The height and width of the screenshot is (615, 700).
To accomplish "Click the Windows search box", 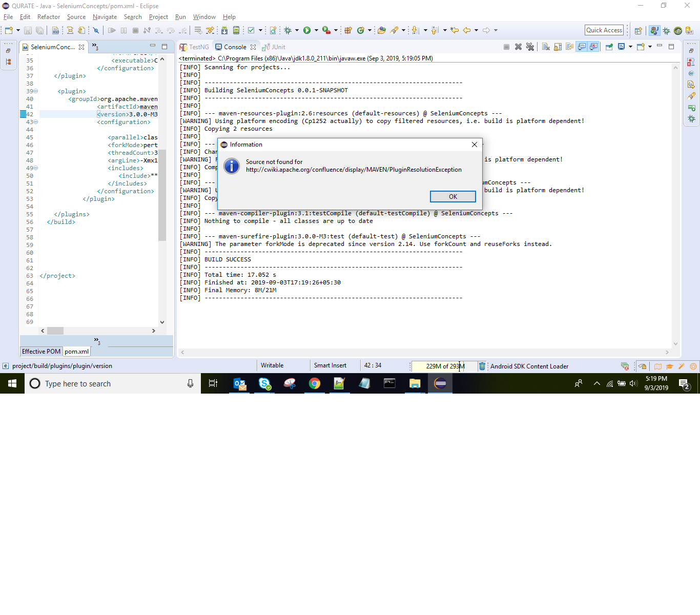I will [x=113, y=383].
